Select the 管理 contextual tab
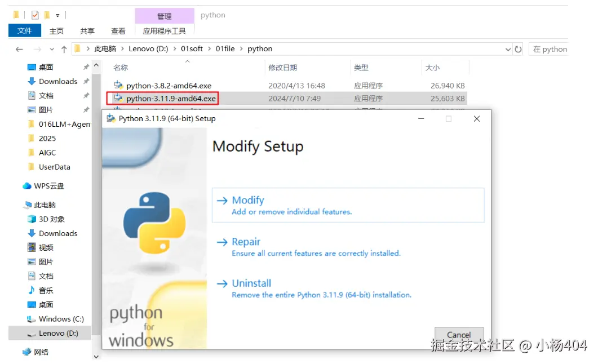 [x=165, y=16]
